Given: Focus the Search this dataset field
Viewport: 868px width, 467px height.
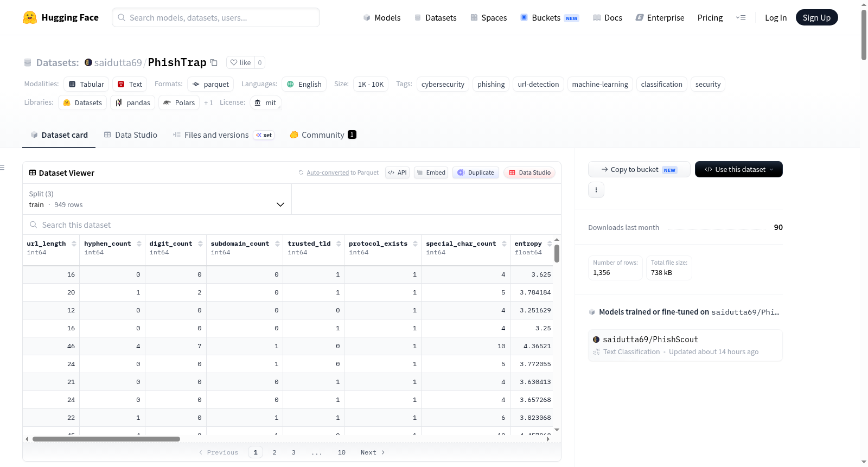Looking at the screenshot, I should coord(292,225).
